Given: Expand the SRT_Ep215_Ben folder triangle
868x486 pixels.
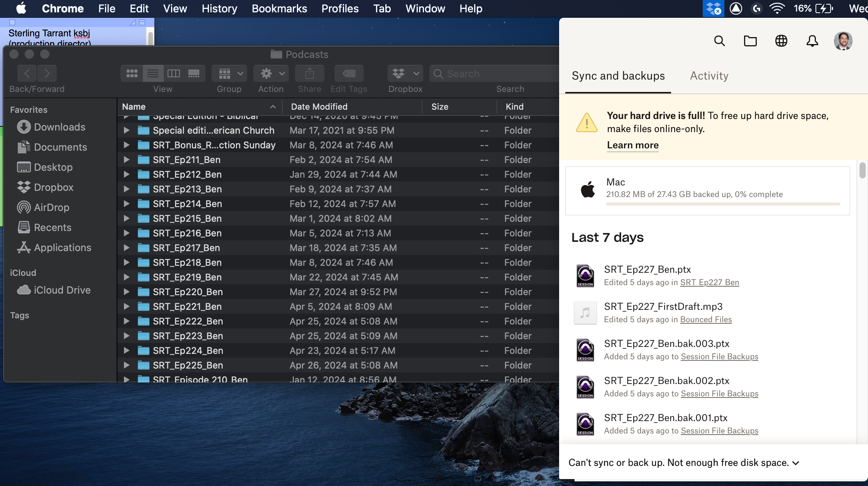Looking at the screenshot, I should (x=126, y=218).
